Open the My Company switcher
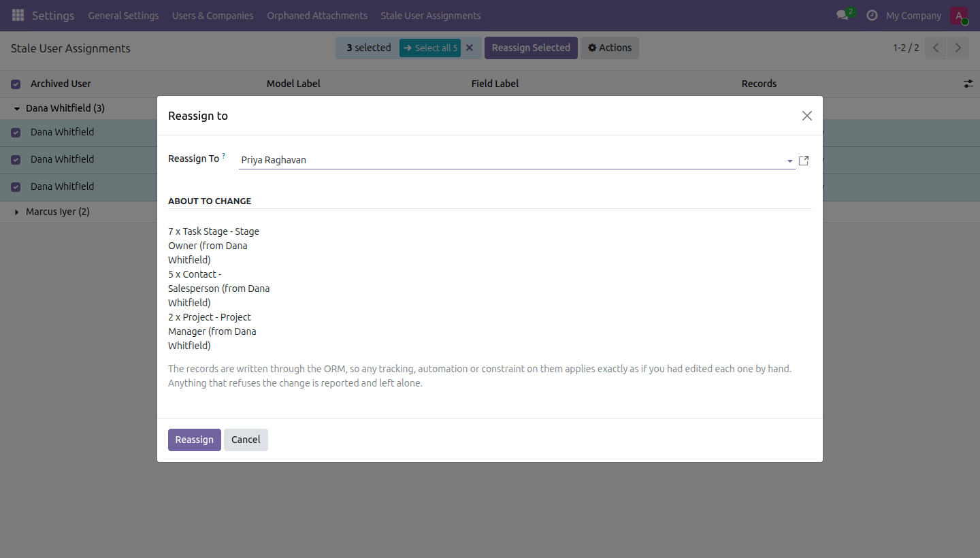 [x=913, y=16]
